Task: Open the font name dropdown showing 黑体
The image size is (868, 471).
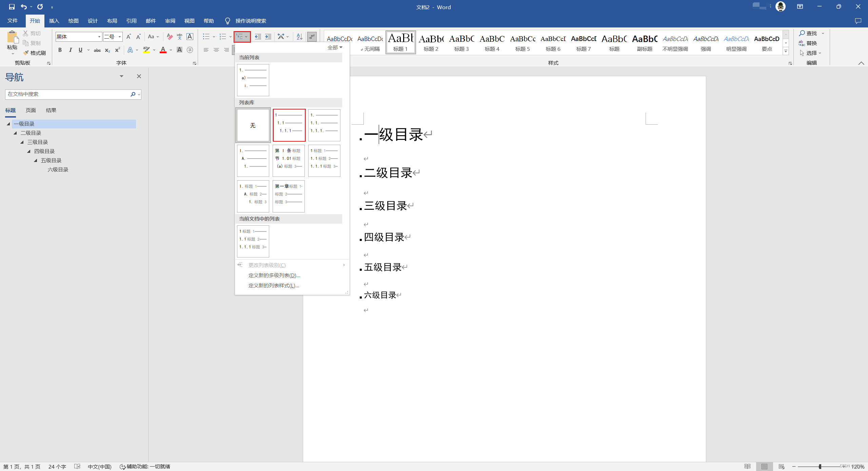Action: tap(99, 37)
